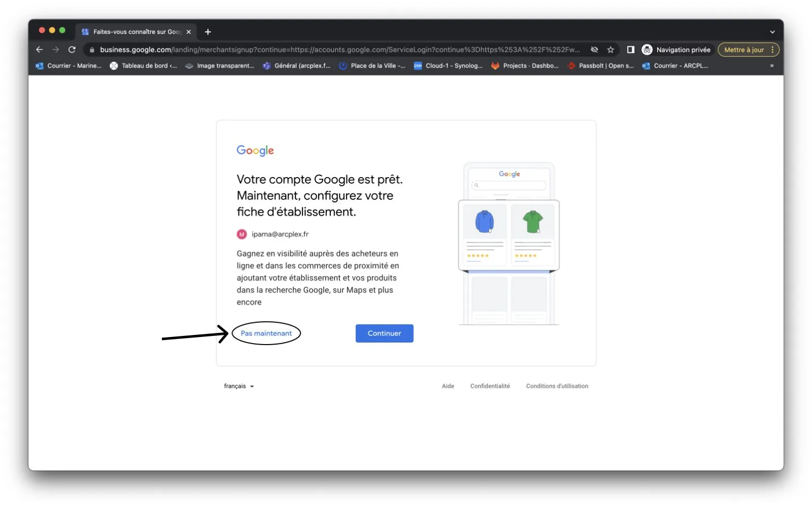Image resolution: width=812 pixels, height=508 pixels.
Task: Open the Passbolt | Open s... bookmark
Action: pos(601,66)
